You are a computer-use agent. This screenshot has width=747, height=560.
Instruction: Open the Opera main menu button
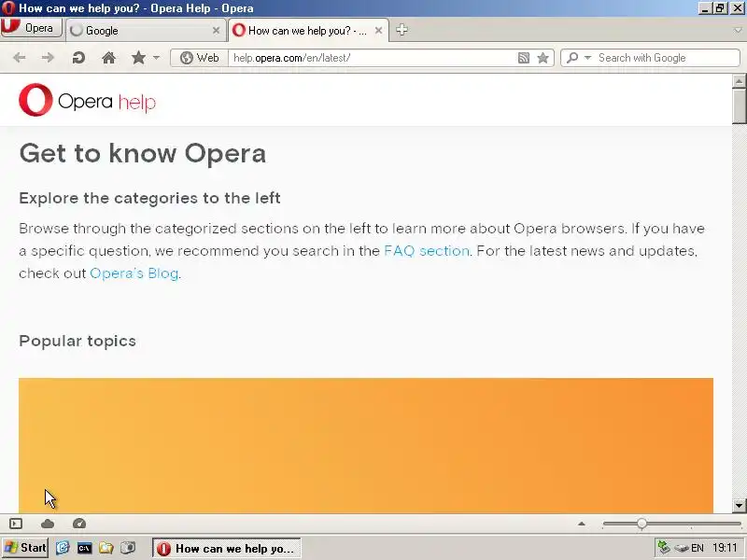[32, 28]
